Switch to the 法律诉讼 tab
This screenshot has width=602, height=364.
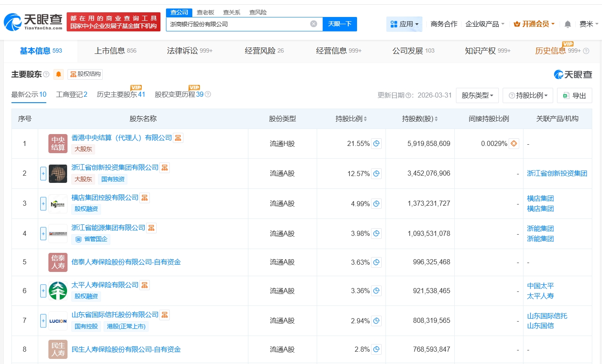pos(190,51)
